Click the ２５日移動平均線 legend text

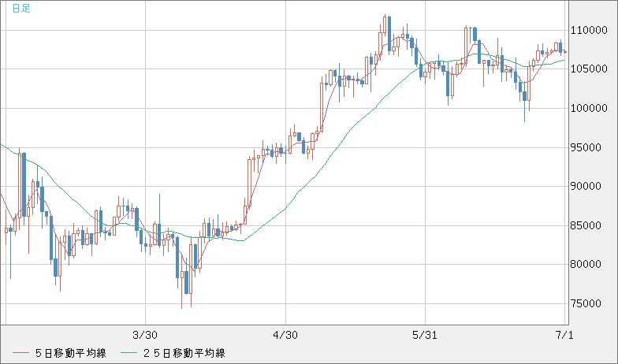coord(184,353)
